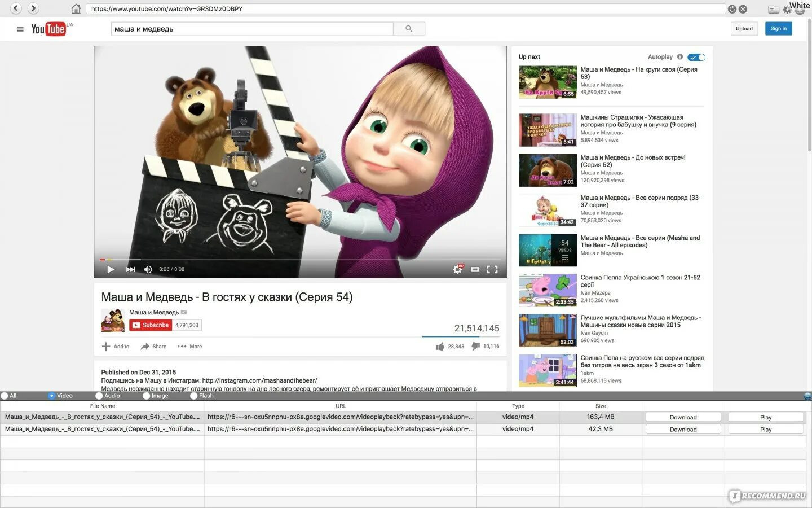This screenshot has height=508, width=812.
Task: Open До новых встреч (Серия 52) thumbnail
Action: coord(548,170)
